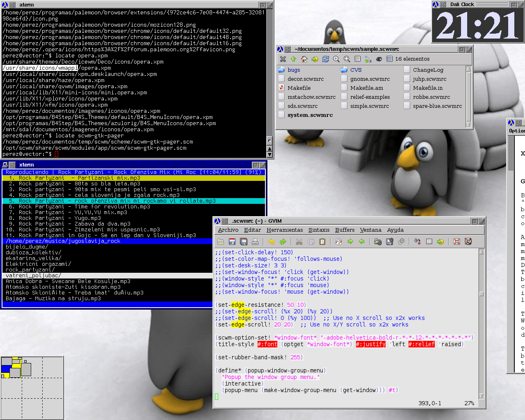Undo the last change in GVIM
The image size is (525, 420).
[x=272, y=242]
